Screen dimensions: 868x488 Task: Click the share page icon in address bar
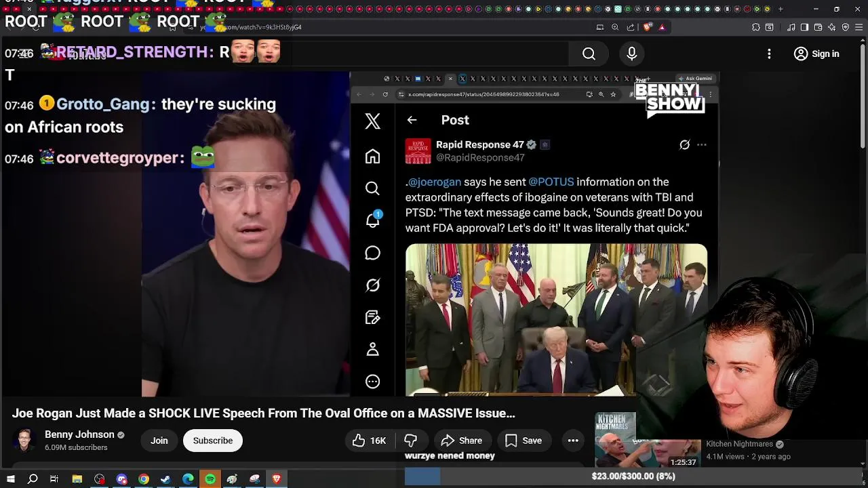(x=631, y=27)
